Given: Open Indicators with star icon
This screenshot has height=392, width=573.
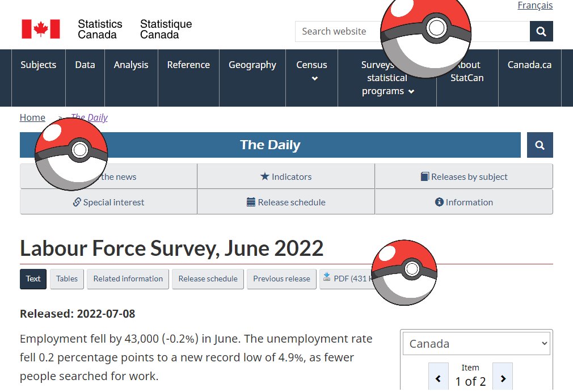Looking at the screenshot, I should point(286,176).
